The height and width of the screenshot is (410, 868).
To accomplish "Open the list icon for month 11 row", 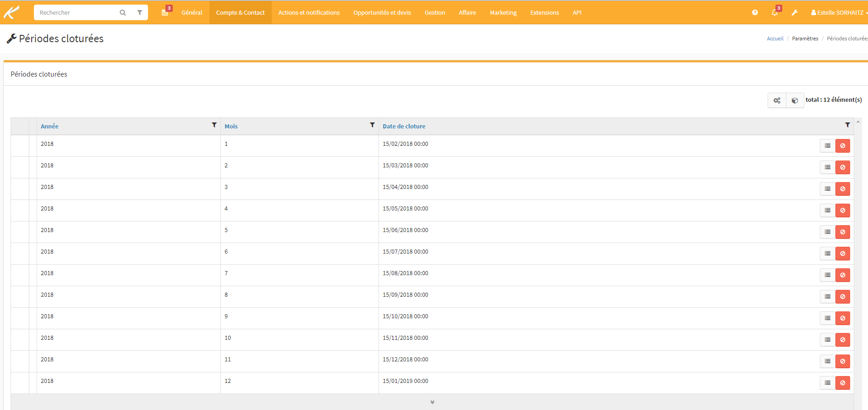I will [x=828, y=361].
